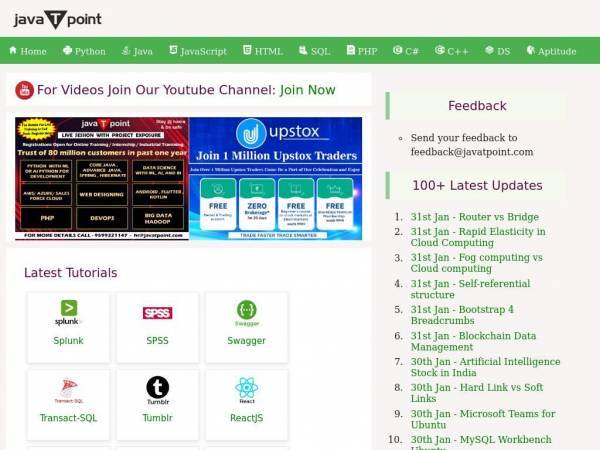Open Rapid Elasticity in Cloud Computing link
The width and height of the screenshot is (600, 450).
point(478,237)
